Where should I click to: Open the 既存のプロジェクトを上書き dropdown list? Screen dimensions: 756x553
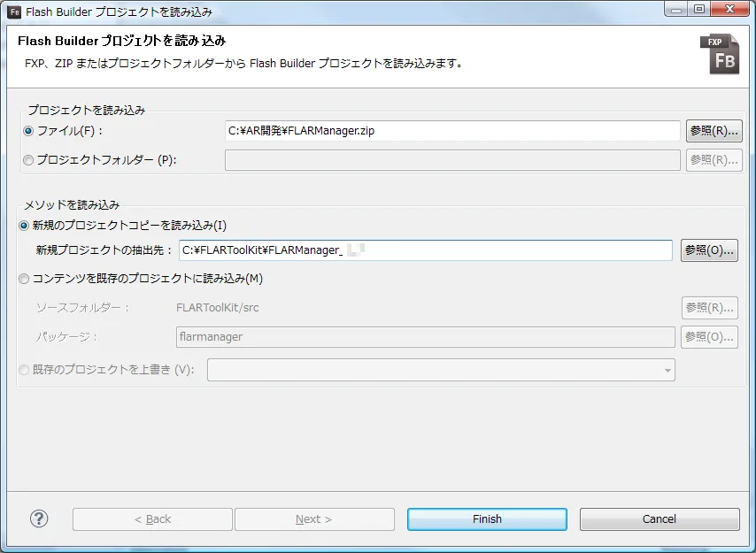(441, 370)
